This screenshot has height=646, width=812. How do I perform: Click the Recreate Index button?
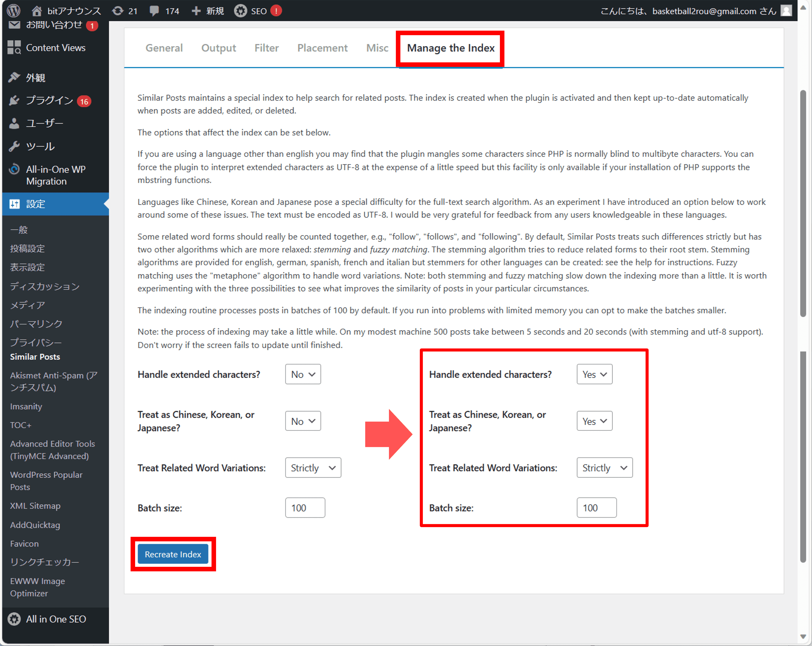tap(173, 554)
